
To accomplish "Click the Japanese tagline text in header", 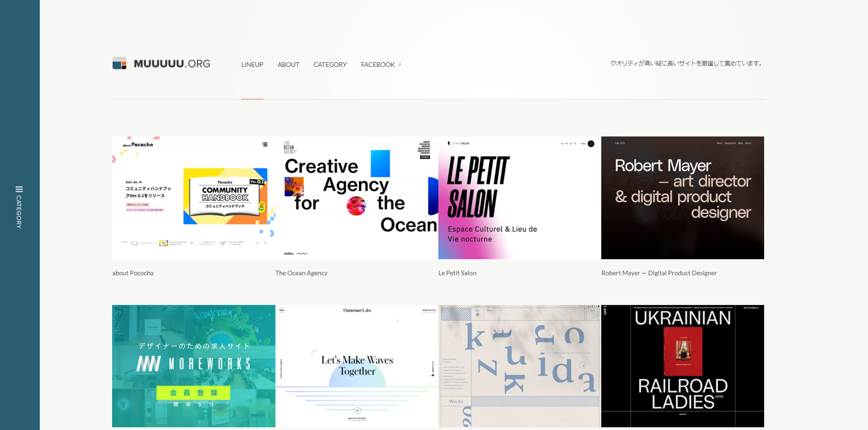I will [x=687, y=64].
